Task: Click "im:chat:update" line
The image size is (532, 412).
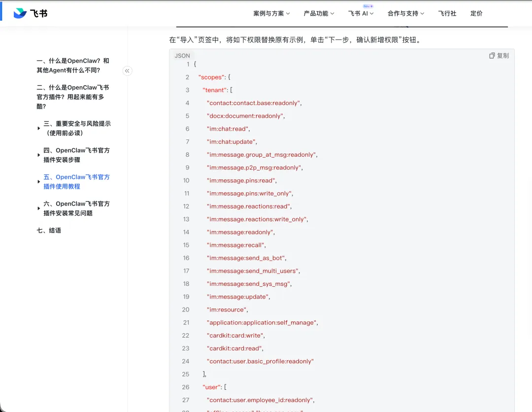Action: [232, 141]
